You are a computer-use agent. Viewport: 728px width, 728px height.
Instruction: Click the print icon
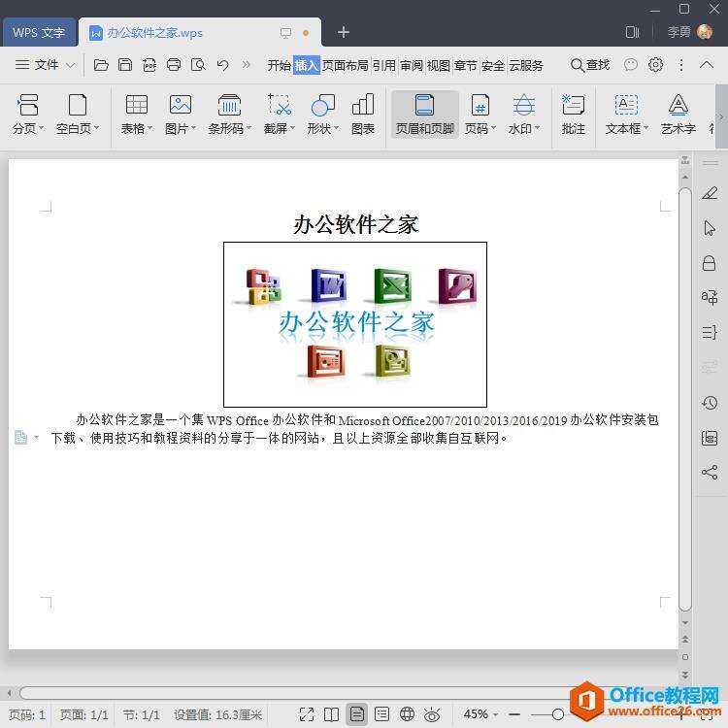[x=174, y=64]
